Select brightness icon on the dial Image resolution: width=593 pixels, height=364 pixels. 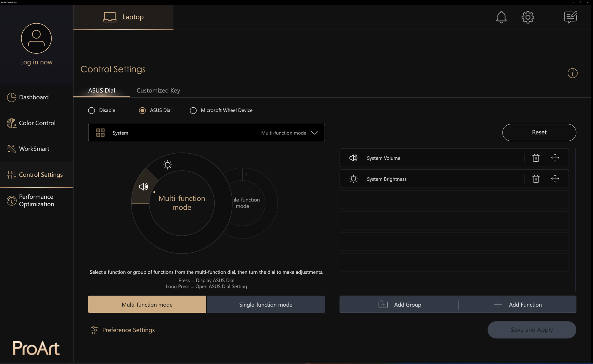pos(167,165)
